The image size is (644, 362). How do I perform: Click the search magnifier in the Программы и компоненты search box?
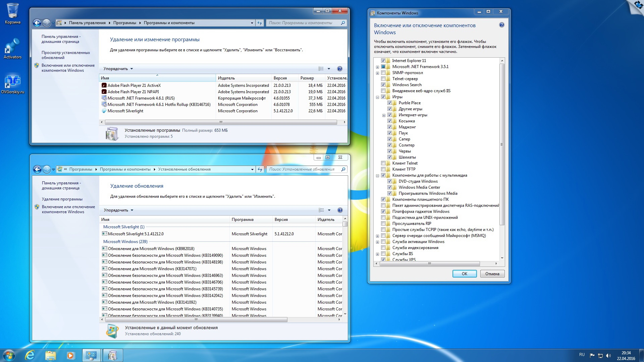tap(343, 23)
